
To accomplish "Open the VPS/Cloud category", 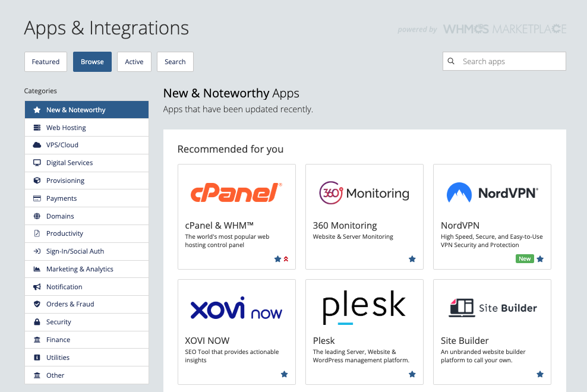I will point(87,145).
